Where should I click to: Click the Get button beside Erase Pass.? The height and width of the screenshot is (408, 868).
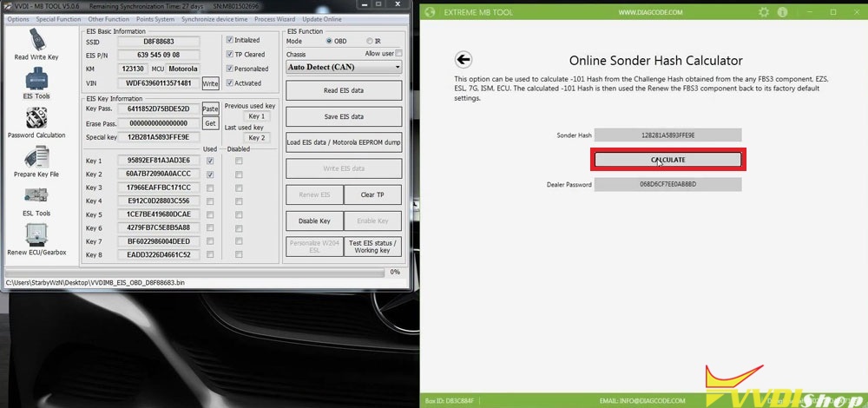[210, 123]
